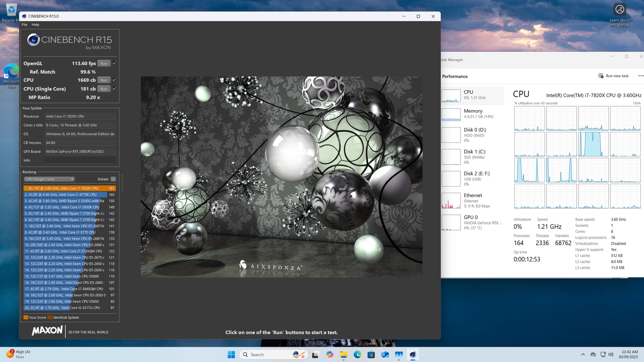Open Task Manager's three-dot more options
Screen dimensions: 644x362
pos(640,76)
